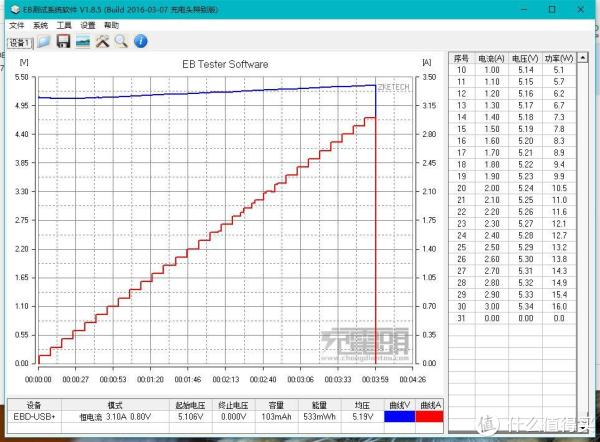
Task: Select voltage cell 5.32 in row 28
Action: (x=525, y=284)
